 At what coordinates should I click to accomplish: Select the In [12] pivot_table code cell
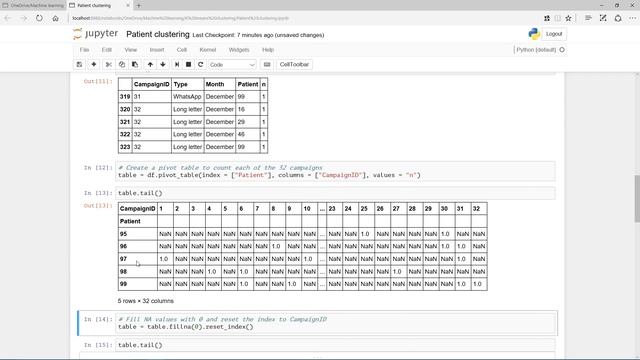335,171
